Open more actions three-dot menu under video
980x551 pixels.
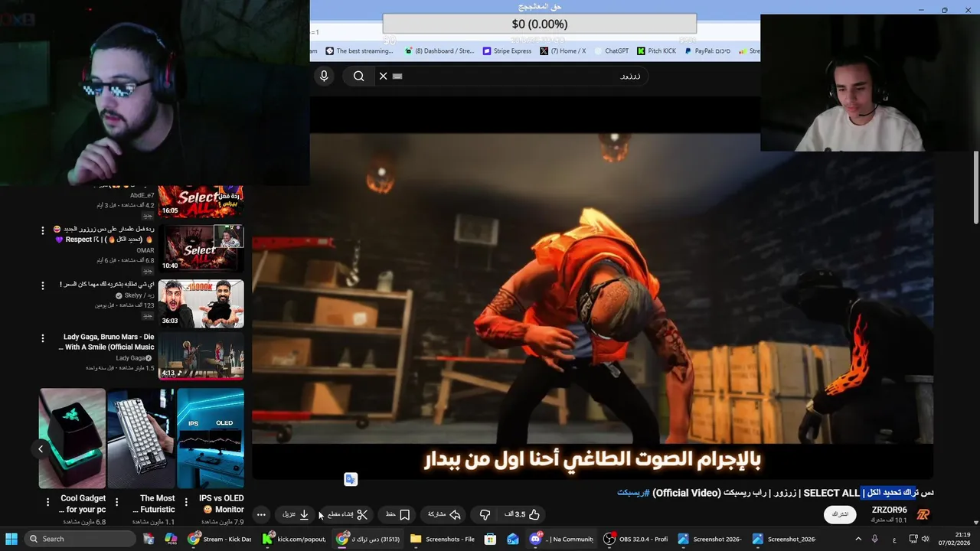[x=261, y=514]
